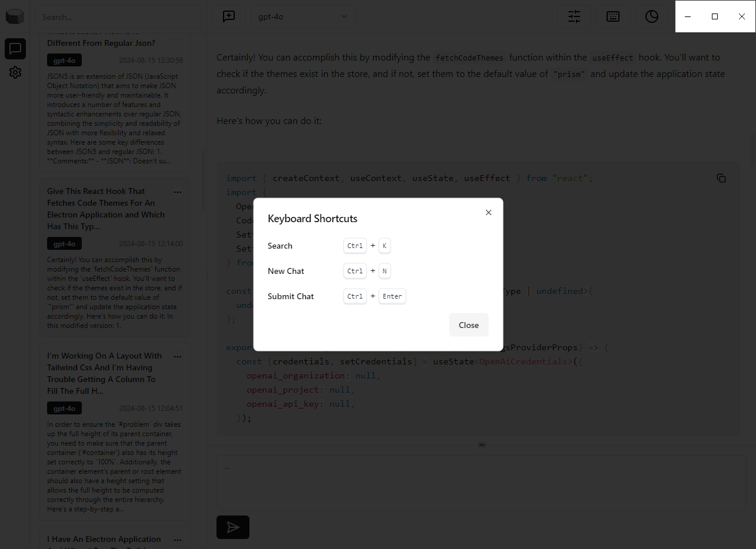Screen dimensions: 756x549
Task: Click the app logo in top-left corner
Action: (15, 16)
